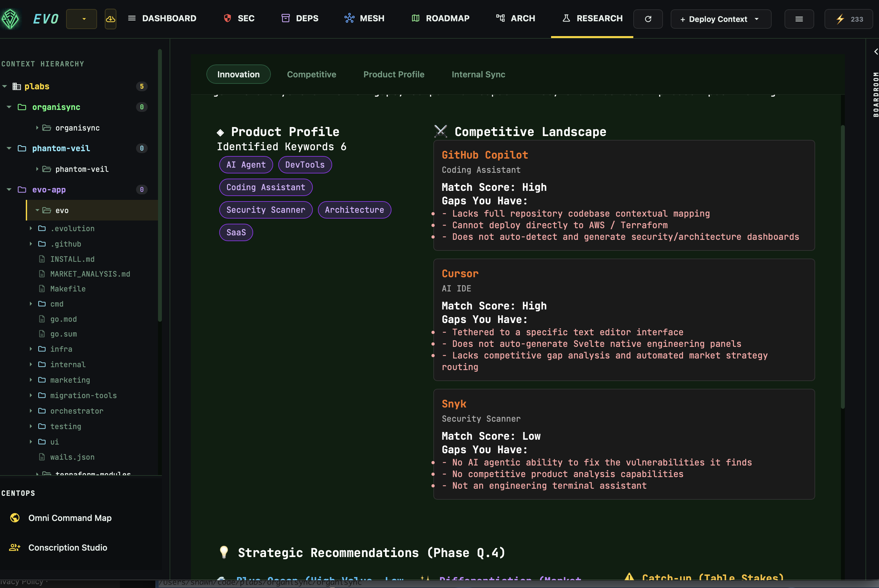Image resolution: width=879 pixels, height=588 pixels.
Task: Select the RESEARCH tab
Action: 592,18
